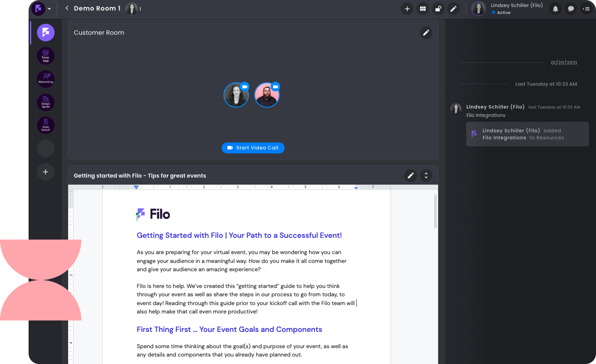The width and height of the screenshot is (596, 364).
Task: Add a new room with the sidebar plus button
Action: [x=46, y=172]
